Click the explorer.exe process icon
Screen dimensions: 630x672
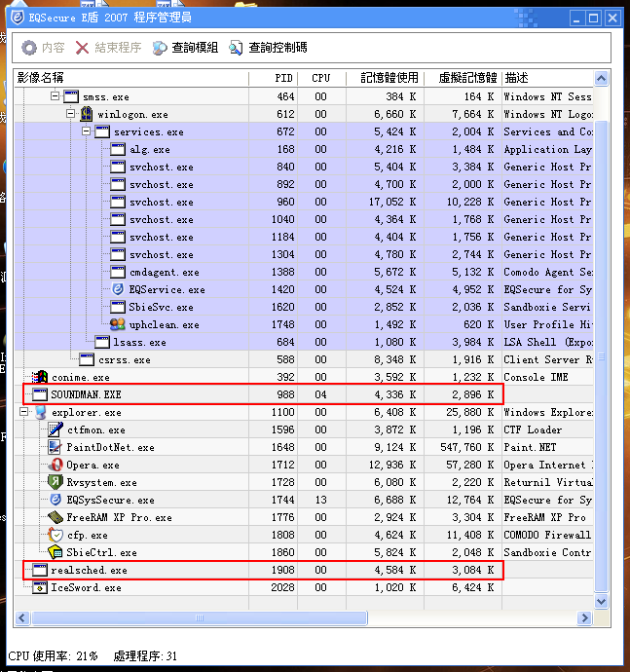tap(40, 412)
